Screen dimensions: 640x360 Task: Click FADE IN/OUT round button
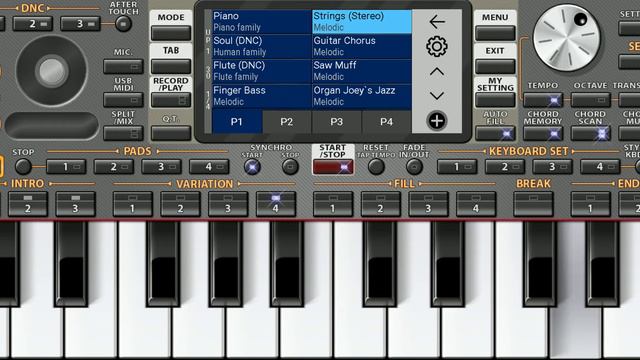[414, 167]
